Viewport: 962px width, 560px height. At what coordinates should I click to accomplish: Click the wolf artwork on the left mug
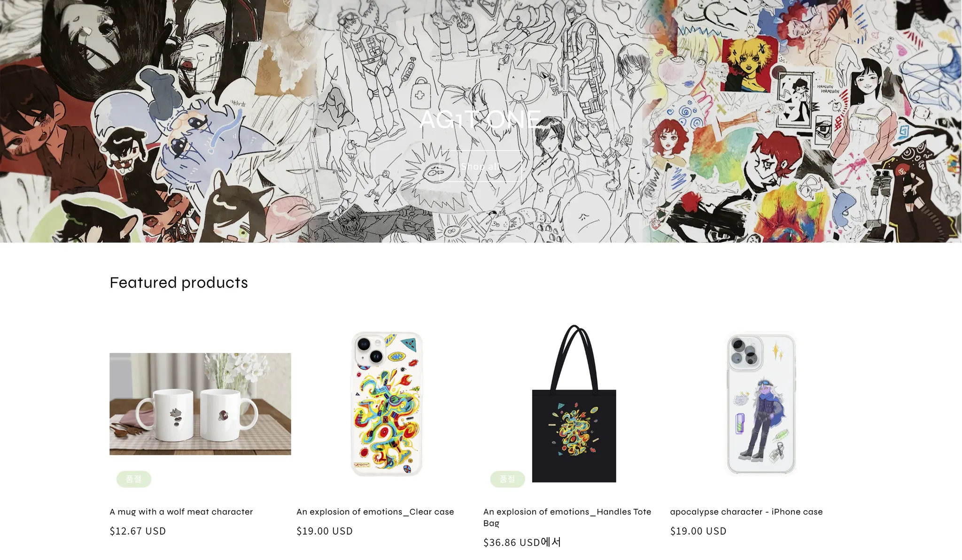click(x=175, y=416)
